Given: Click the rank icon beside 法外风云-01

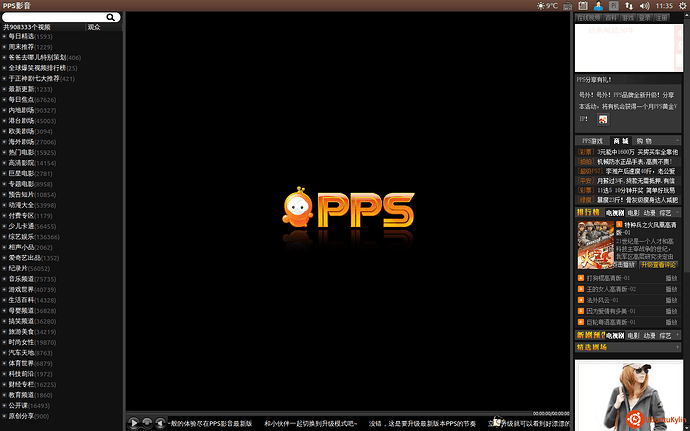Looking at the screenshot, I should click(580, 300).
